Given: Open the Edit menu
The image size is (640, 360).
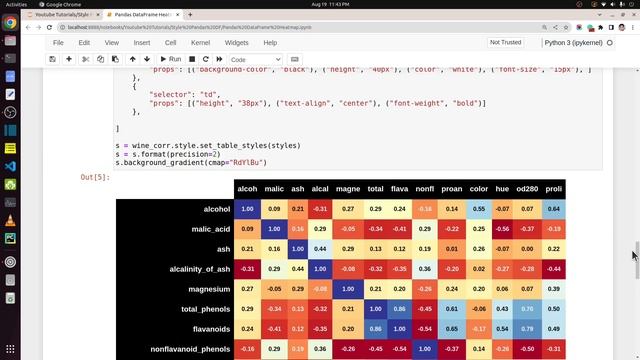Looking at the screenshot, I should [84, 43].
